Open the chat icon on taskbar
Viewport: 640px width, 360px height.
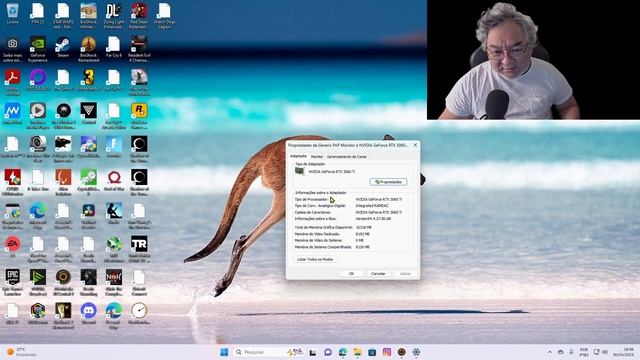(x=328, y=352)
